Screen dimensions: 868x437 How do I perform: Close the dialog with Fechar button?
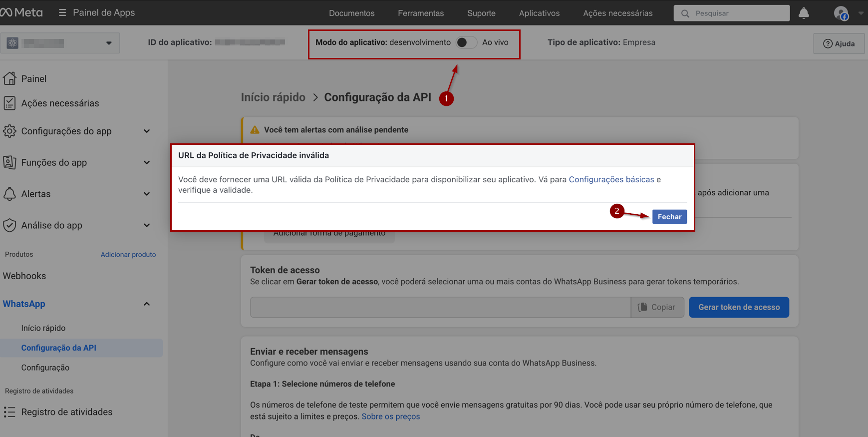(x=669, y=217)
